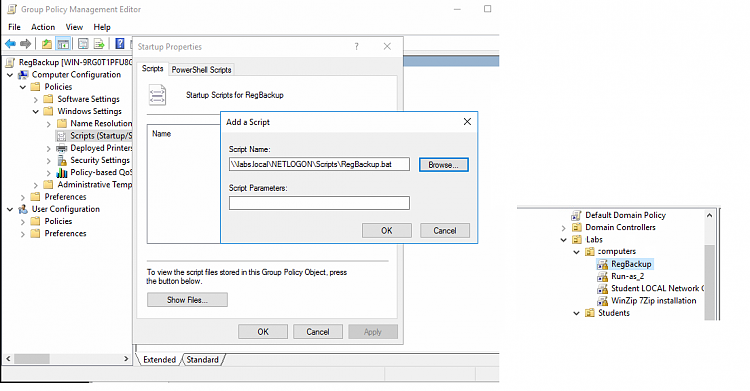Viewport: 750px width, 391px height.
Task: Click the up arrow of right tree scrollbar
Action: pos(709,215)
